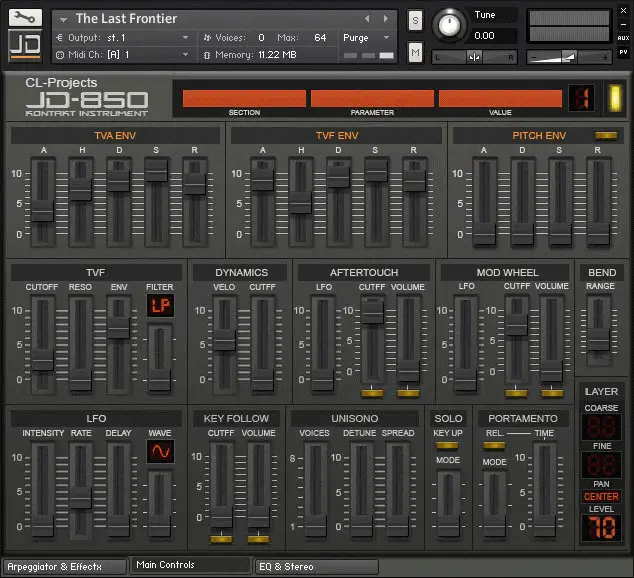Click the LEVEL 70 display
This screenshot has height=578, width=634.
coord(601,528)
